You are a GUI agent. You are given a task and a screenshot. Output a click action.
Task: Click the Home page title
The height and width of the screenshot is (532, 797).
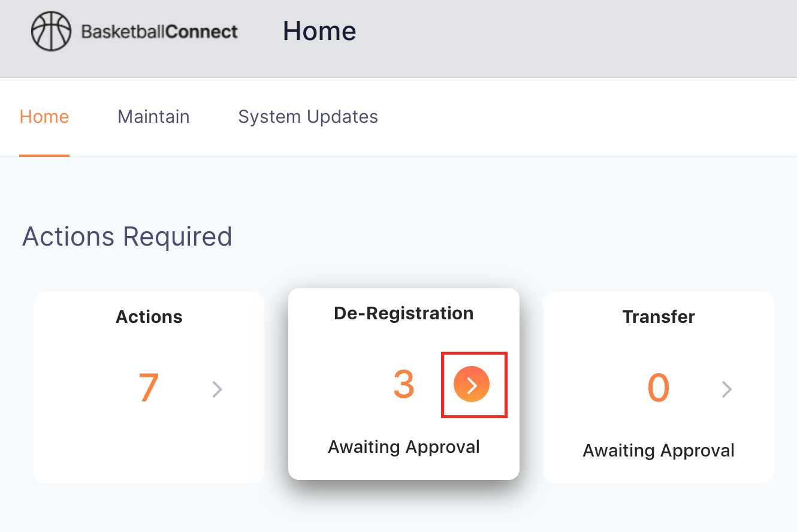(319, 31)
